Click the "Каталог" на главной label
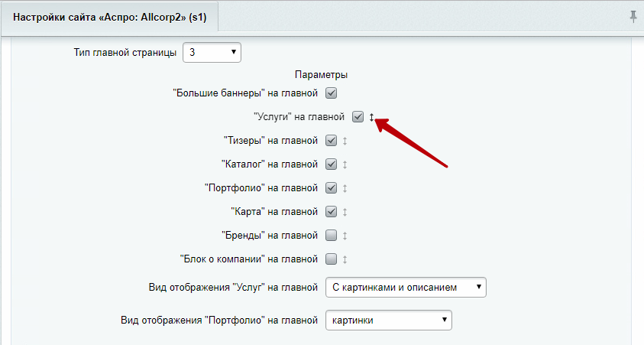 tap(270, 164)
